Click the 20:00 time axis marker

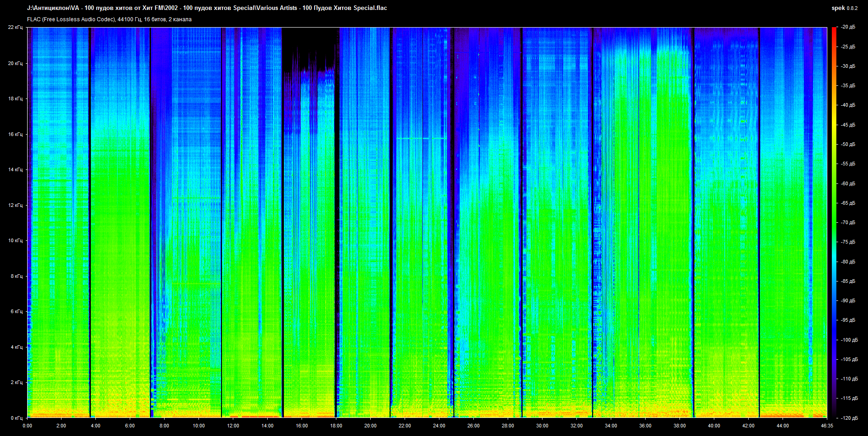click(370, 426)
